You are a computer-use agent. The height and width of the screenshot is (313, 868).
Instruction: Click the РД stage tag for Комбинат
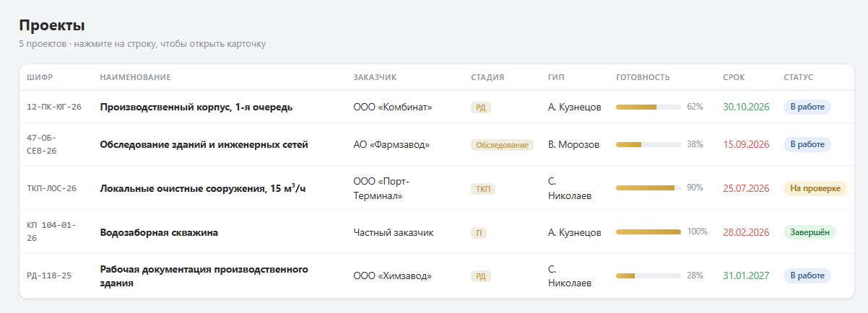click(481, 107)
